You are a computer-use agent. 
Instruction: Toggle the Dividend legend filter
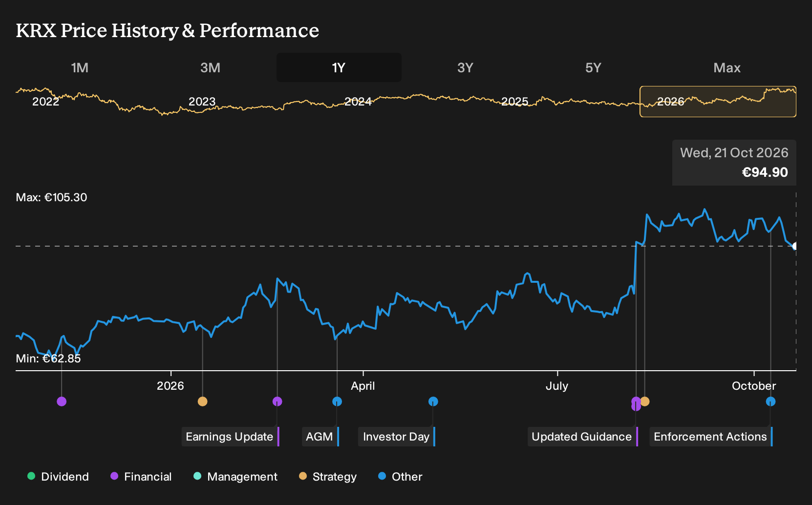tap(58, 477)
